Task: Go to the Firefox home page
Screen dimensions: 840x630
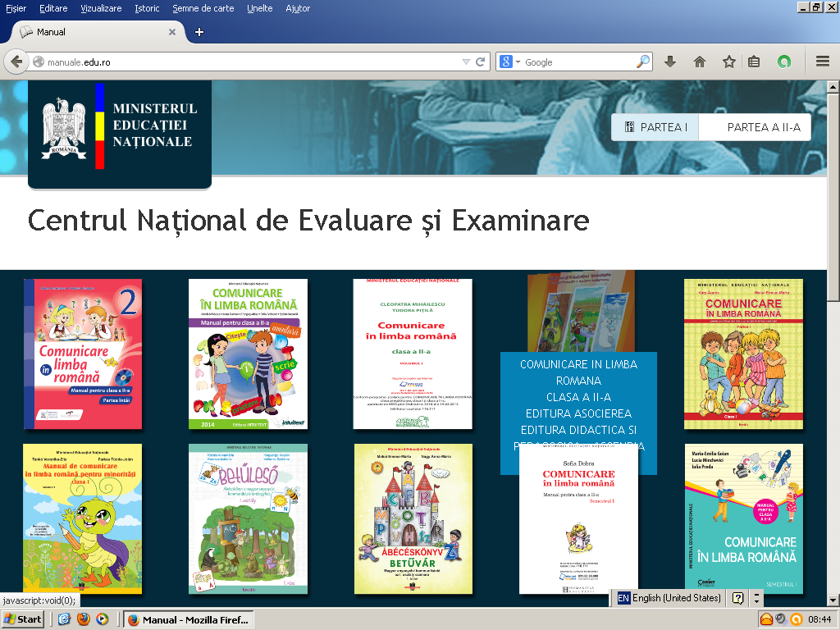Action: tap(699, 62)
